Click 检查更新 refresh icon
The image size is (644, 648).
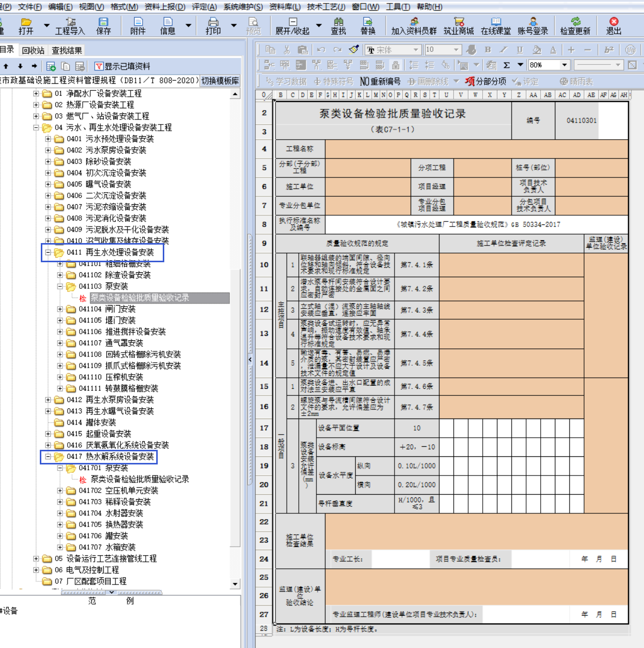pos(575,22)
